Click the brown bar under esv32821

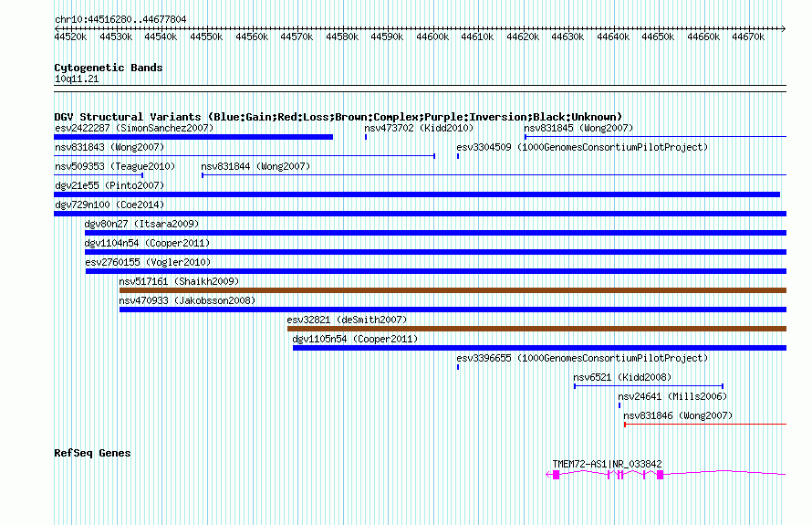[537, 329]
